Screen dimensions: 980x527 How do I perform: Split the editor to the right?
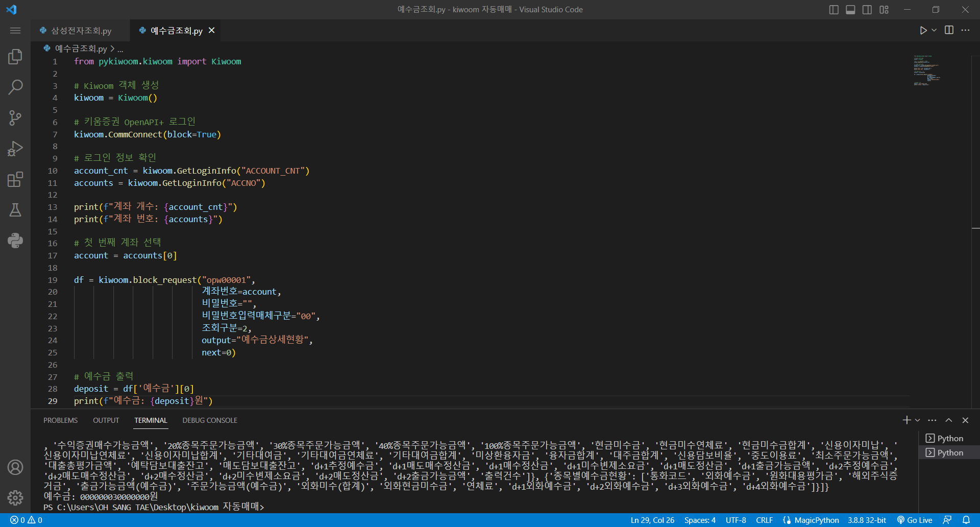click(x=949, y=30)
